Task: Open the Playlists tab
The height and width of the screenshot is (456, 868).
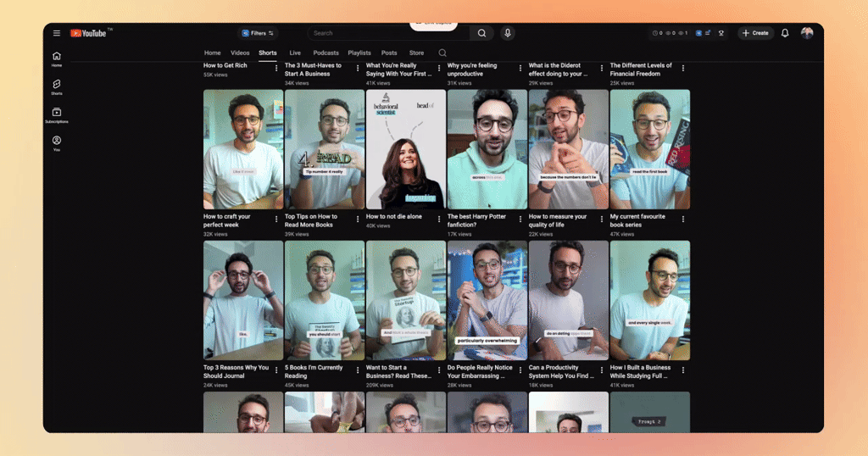Action: click(x=359, y=53)
